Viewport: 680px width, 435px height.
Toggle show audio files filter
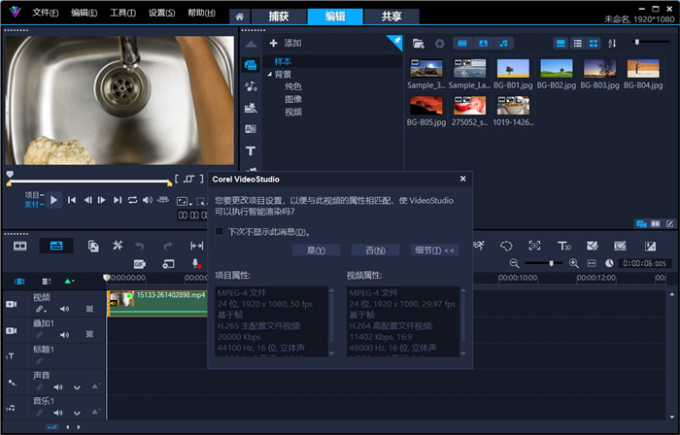[504, 43]
